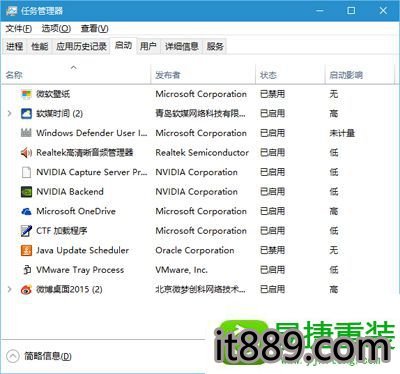Click the VMware, Inc. publisher cell

[x=181, y=270]
